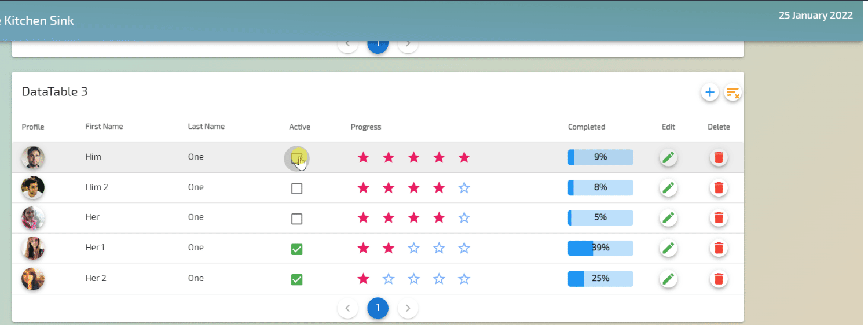Open Her 1 profile avatar
This screenshot has width=868, height=325.
click(x=33, y=248)
